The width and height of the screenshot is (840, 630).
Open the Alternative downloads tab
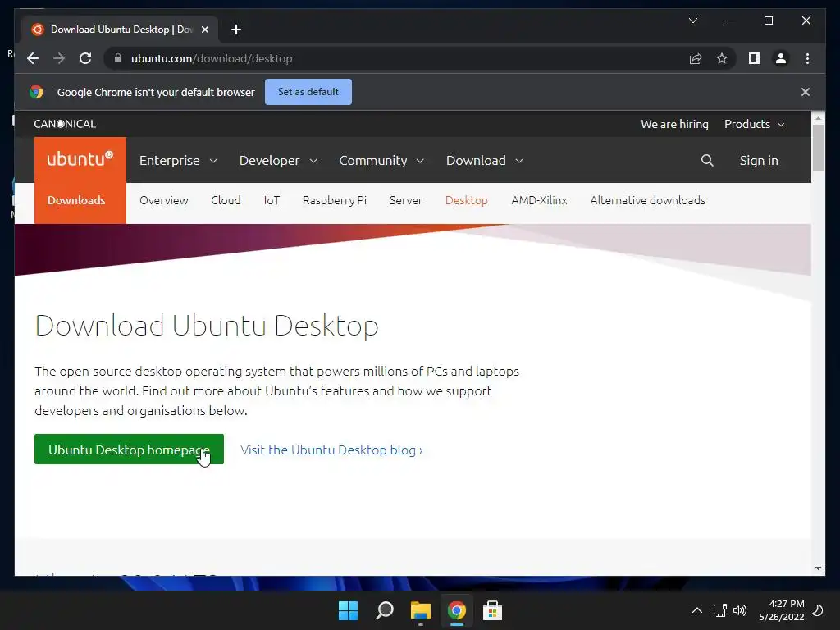pyautogui.click(x=648, y=200)
